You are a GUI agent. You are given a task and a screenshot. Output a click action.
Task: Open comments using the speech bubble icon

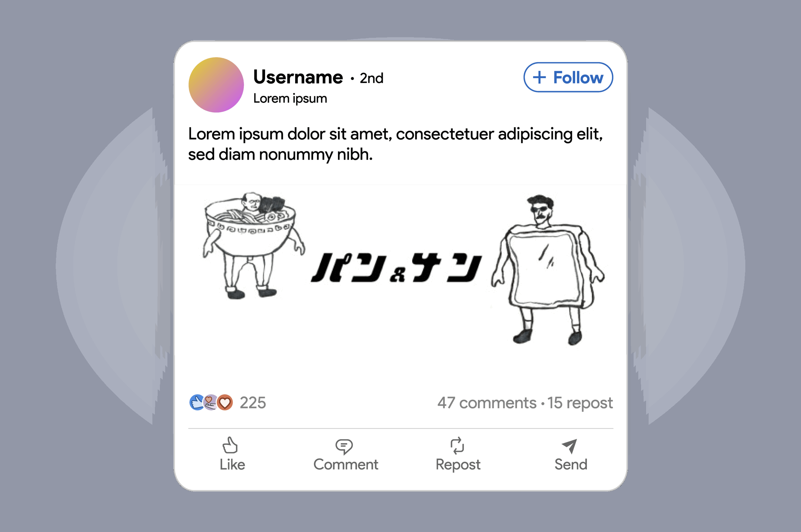[x=344, y=447]
